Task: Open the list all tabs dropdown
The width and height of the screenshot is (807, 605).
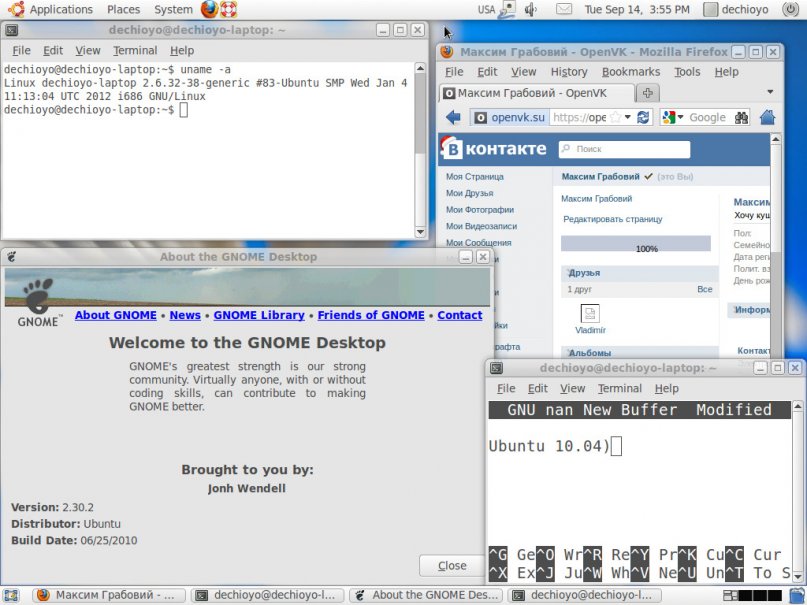Action: point(770,92)
